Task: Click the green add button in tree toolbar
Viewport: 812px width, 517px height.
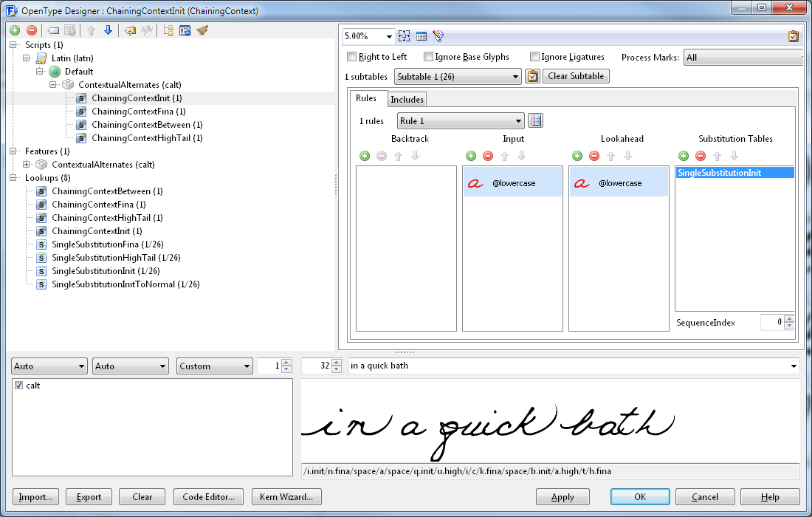Action: click(x=15, y=30)
